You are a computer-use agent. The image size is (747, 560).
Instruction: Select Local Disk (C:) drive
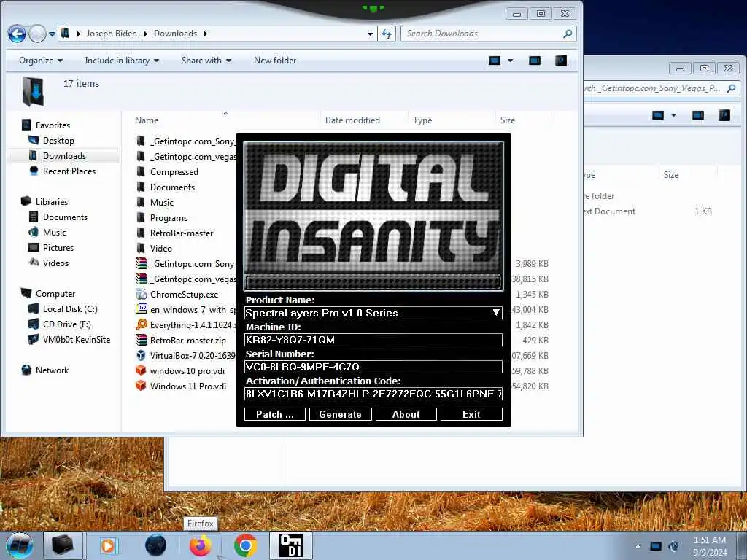click(69, 309)
